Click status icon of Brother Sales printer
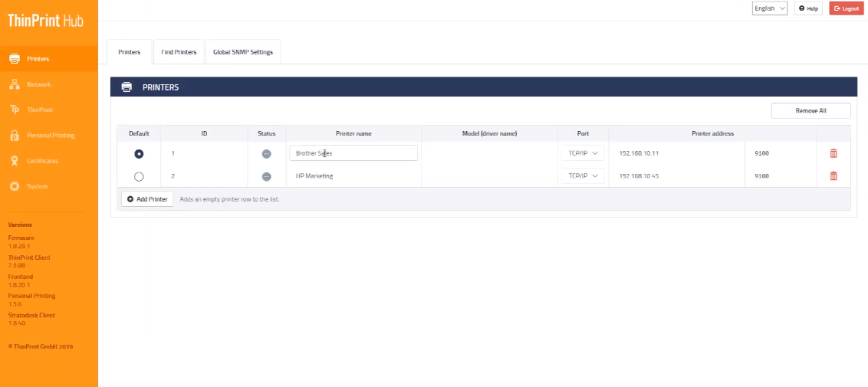This screenshot has height=387, width=868. [x=266, y=154]
